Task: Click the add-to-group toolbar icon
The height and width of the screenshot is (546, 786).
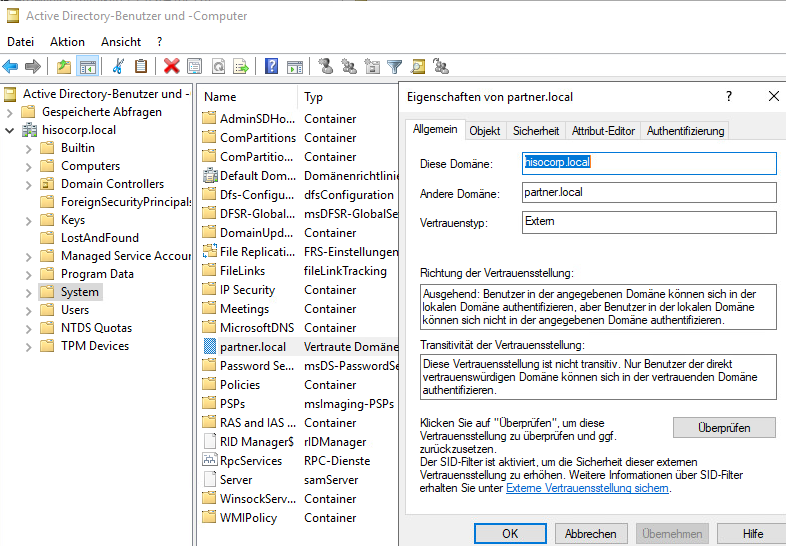Action: click(441, 66)
